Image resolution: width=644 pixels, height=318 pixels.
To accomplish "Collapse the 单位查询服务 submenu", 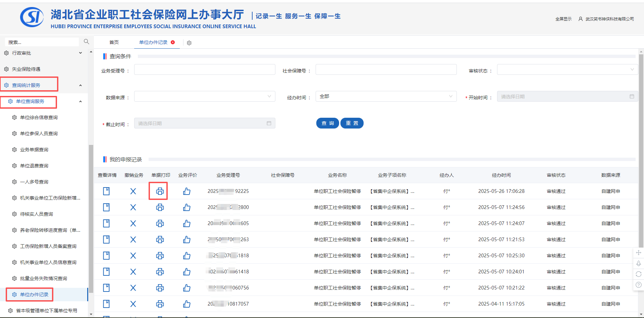I will click(80, 101).
